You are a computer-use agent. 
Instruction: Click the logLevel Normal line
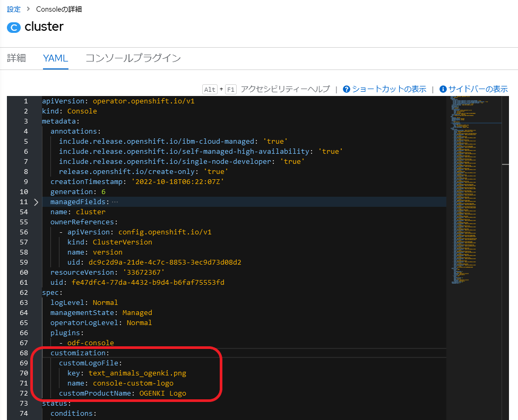click(x=84, y=302)
